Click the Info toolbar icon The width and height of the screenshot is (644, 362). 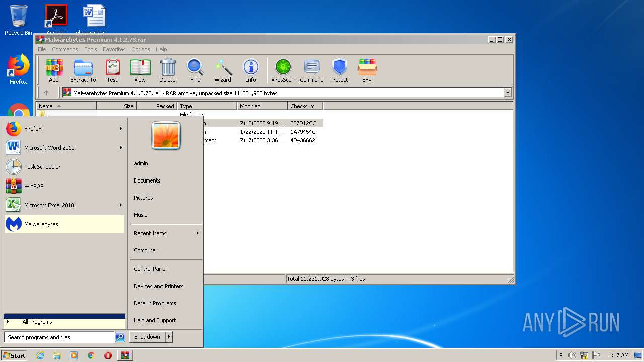coord(251,71)
